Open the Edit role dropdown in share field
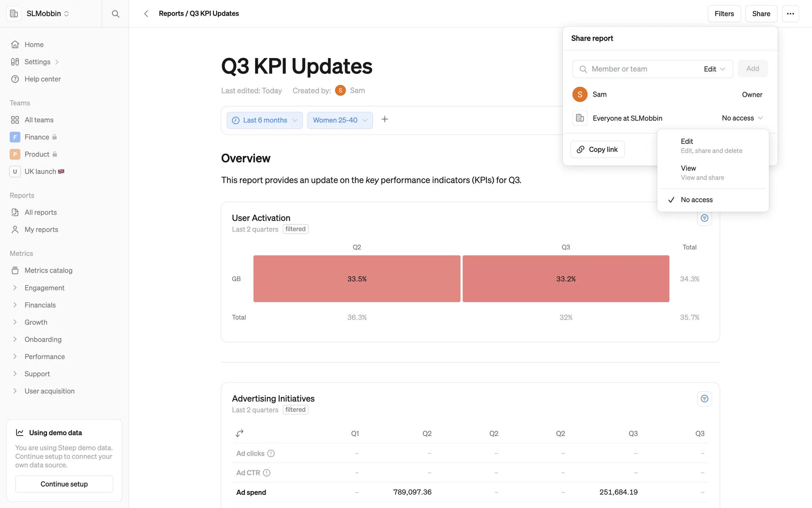The height and width of the screenshot is (508, 812). tap(714, 69)
